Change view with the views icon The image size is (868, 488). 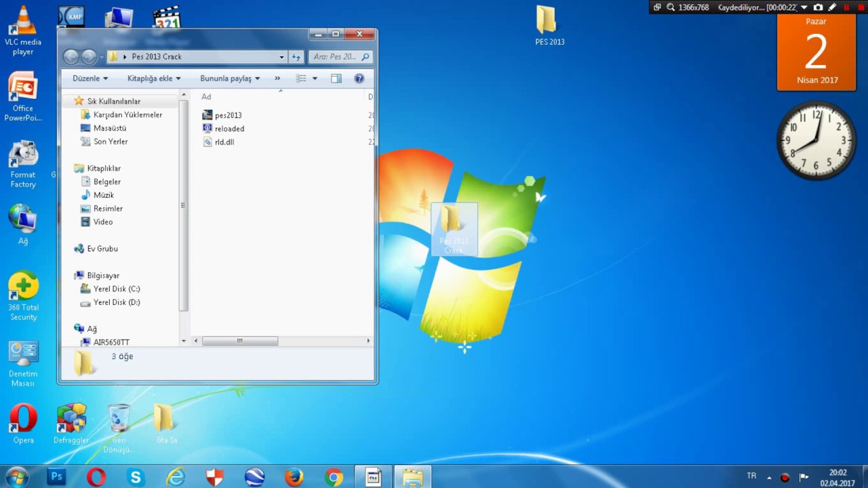pyautogui.click(x=301, y=79)
